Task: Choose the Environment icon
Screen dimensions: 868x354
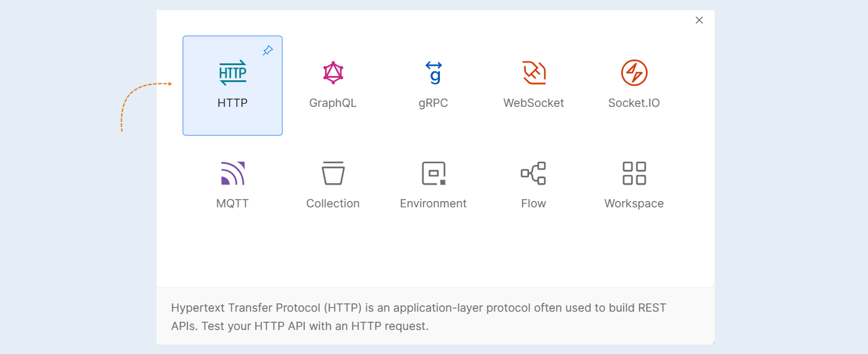Action: (434, 173)
